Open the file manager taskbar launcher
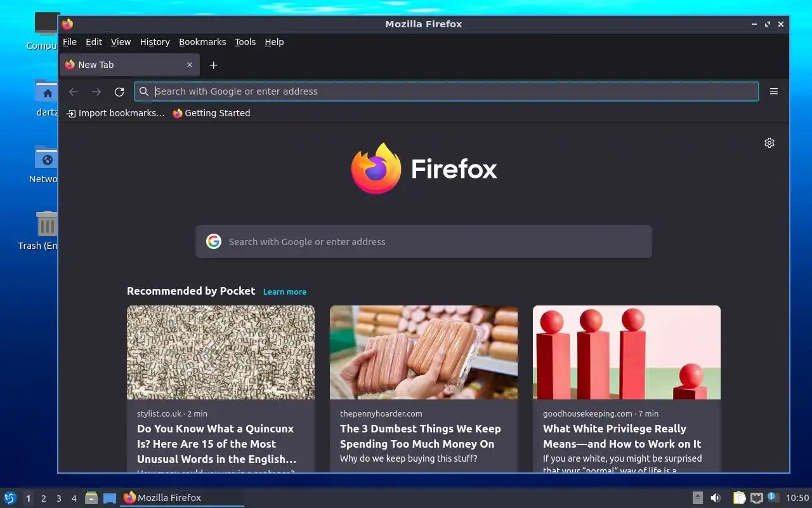The image size is (812, 508). 91,498
